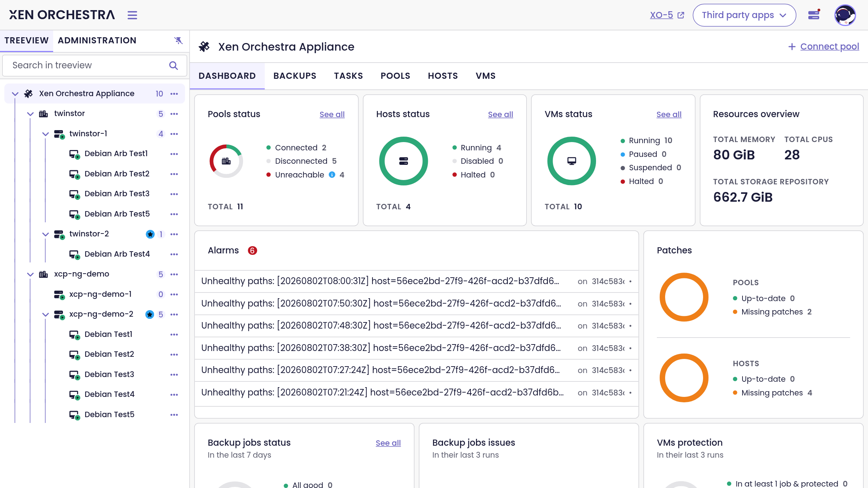868x488 pixels.
Task: Click See all in Pools status
Action: coord(332,115)
